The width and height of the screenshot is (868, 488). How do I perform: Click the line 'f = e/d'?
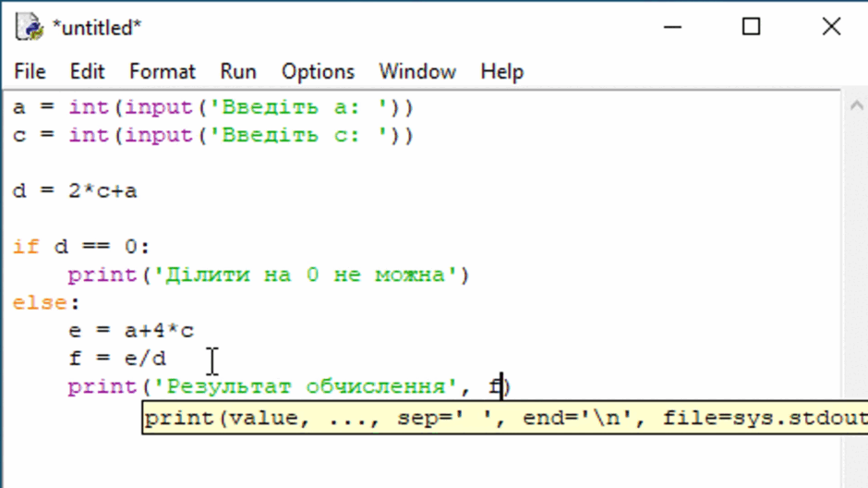[116, 359]
